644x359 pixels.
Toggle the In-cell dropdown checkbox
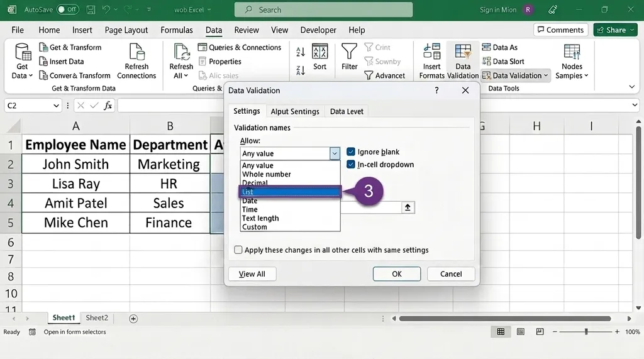[x=351, y=165]
